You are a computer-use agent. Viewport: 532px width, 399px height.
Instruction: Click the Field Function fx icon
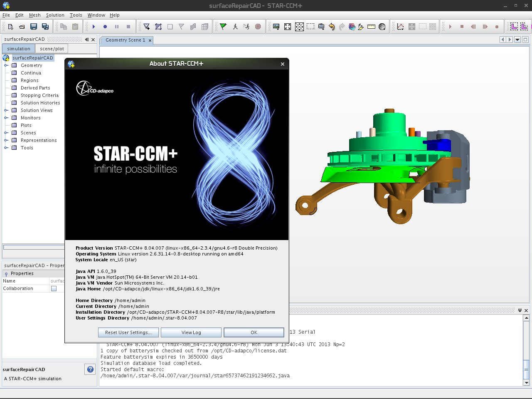[x=361, y=27]
